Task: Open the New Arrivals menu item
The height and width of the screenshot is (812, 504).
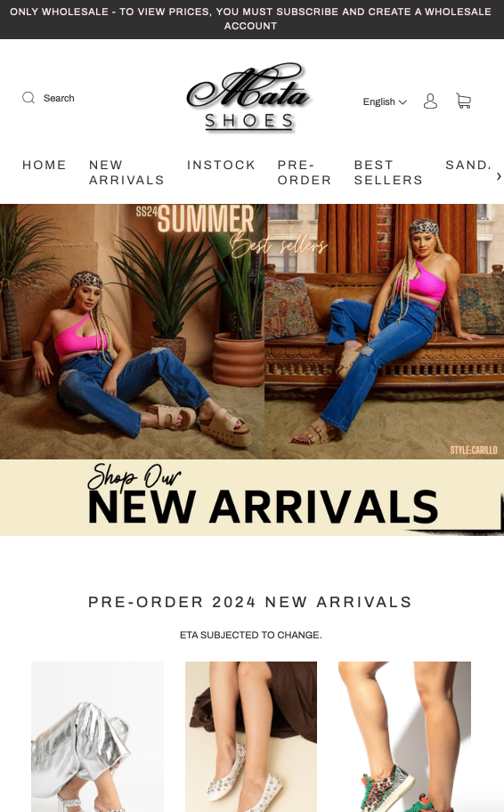Action: coord(127,173)
